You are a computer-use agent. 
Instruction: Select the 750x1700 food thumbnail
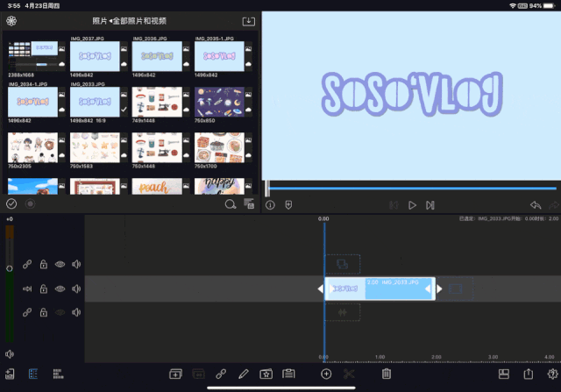[x=219, y=147]
